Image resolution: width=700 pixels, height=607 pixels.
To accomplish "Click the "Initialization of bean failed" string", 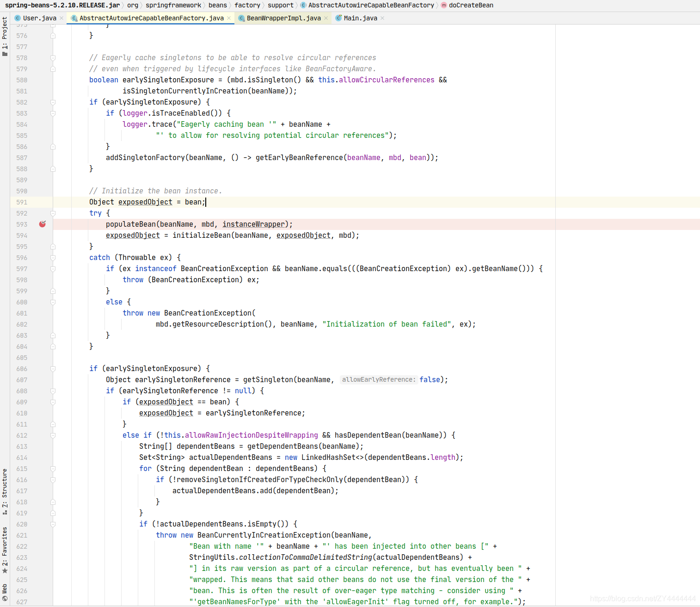I will coord(387,324).
